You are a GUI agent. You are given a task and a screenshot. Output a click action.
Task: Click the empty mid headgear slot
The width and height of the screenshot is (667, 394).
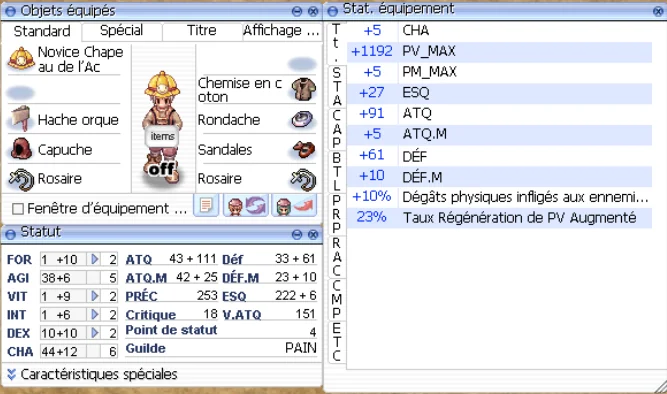coord(20,92)
